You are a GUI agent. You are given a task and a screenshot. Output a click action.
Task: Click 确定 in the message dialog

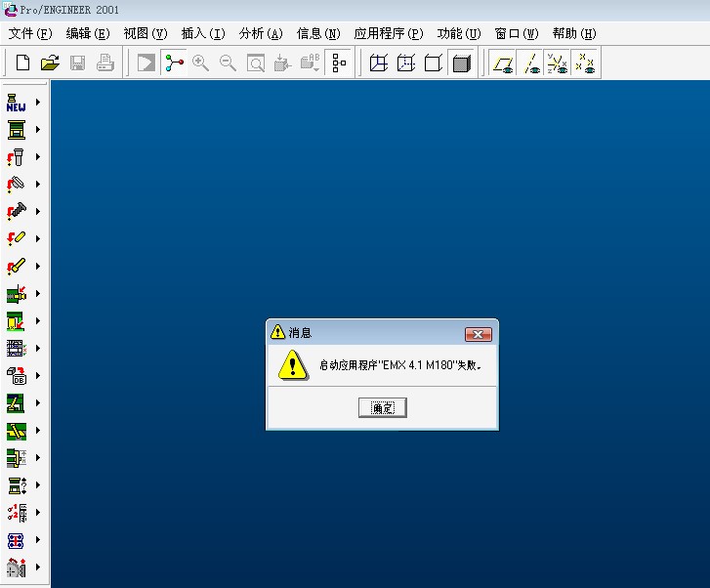click(x=383, y=407)
